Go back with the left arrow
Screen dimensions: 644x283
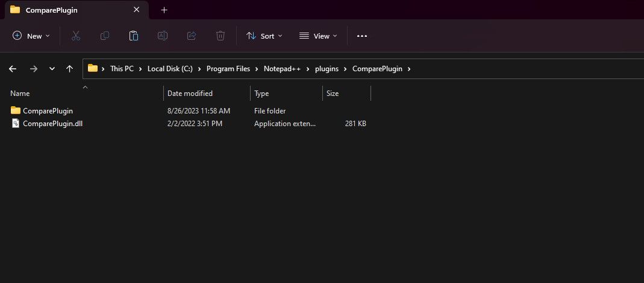13,69
